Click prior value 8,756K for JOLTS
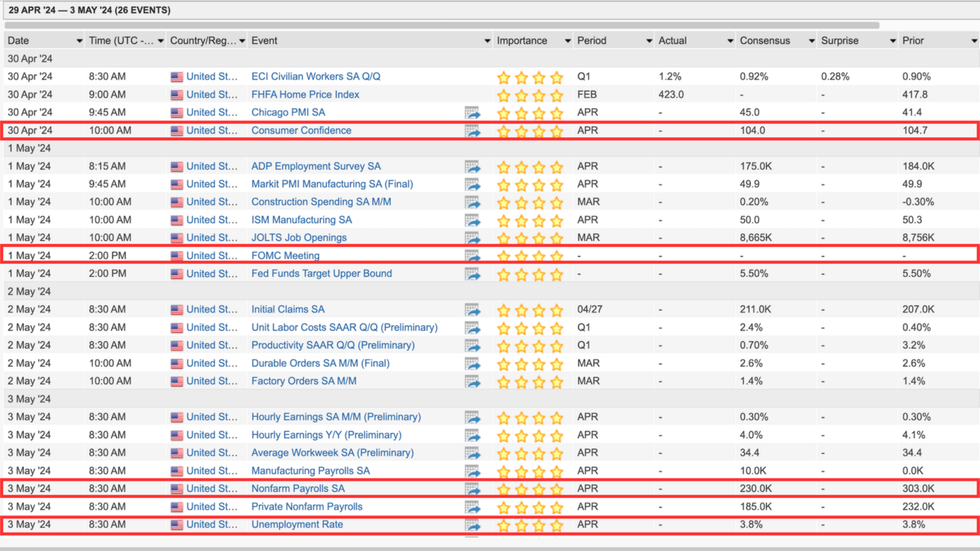Image resolution: width=980 pixels, height=551 pixels. click(919, 238)
